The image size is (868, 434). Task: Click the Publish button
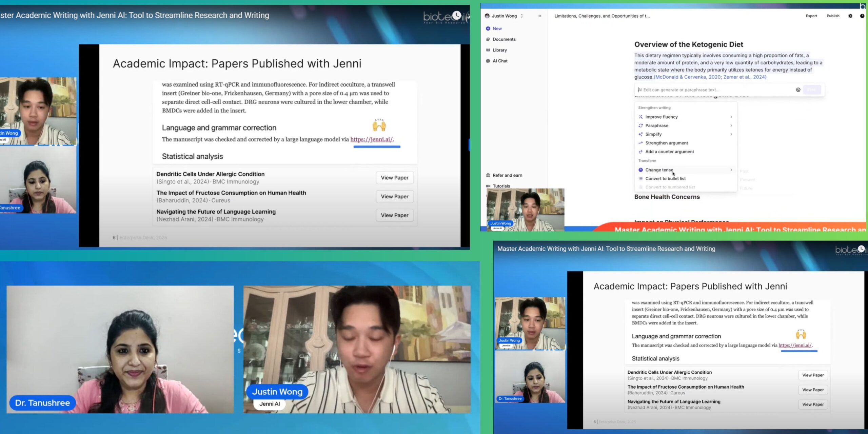833,16
